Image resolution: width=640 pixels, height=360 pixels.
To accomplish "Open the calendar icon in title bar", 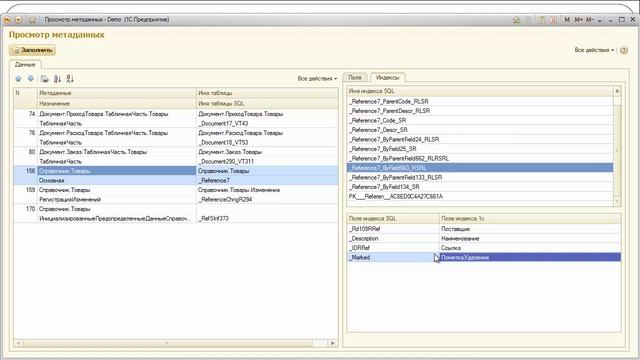I will point(553,20).
